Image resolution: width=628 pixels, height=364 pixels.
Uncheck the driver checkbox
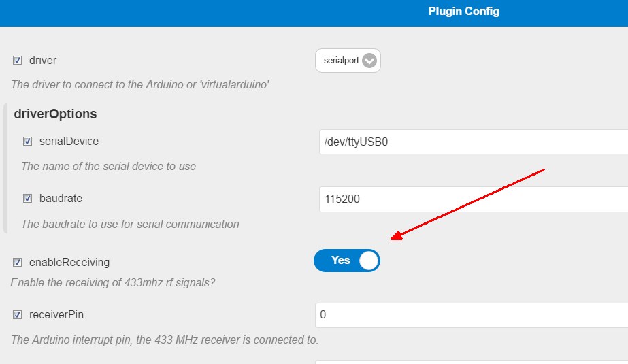pyautogui.click(x=17, y=60)
